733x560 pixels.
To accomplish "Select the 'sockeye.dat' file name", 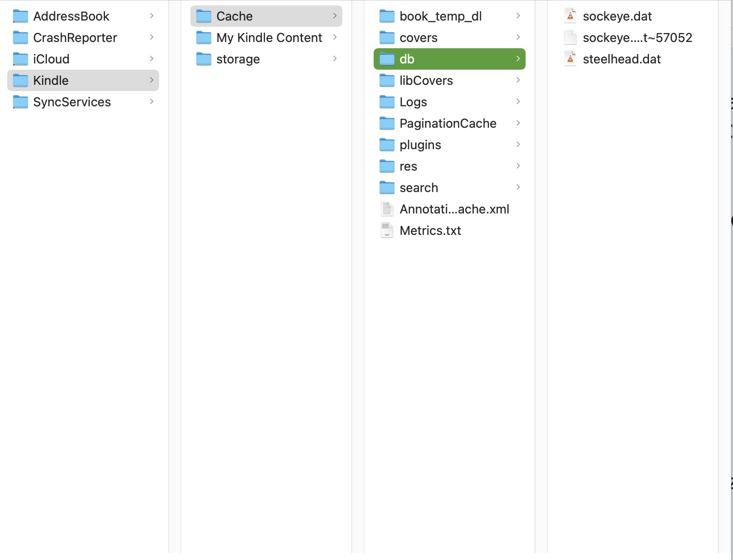I will tap(617, 17).
